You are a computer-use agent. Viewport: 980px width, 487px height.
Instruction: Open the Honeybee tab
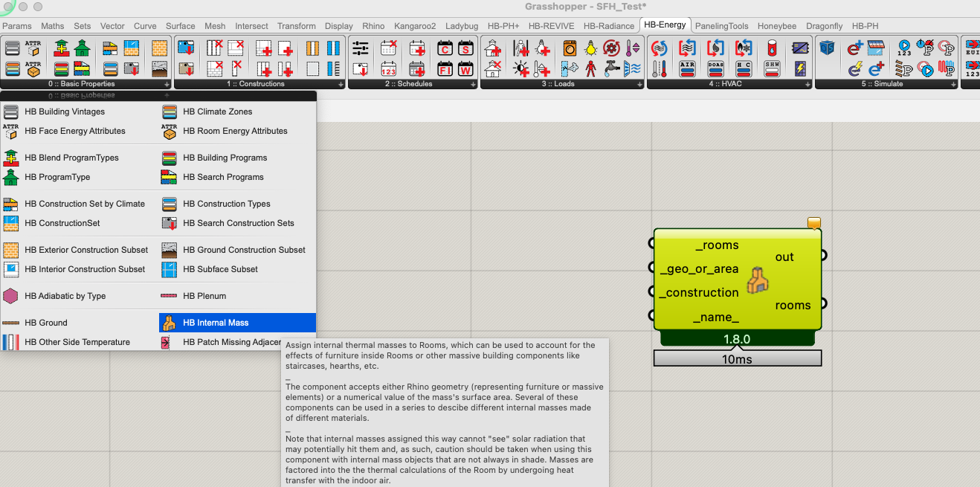pos(776,26)
